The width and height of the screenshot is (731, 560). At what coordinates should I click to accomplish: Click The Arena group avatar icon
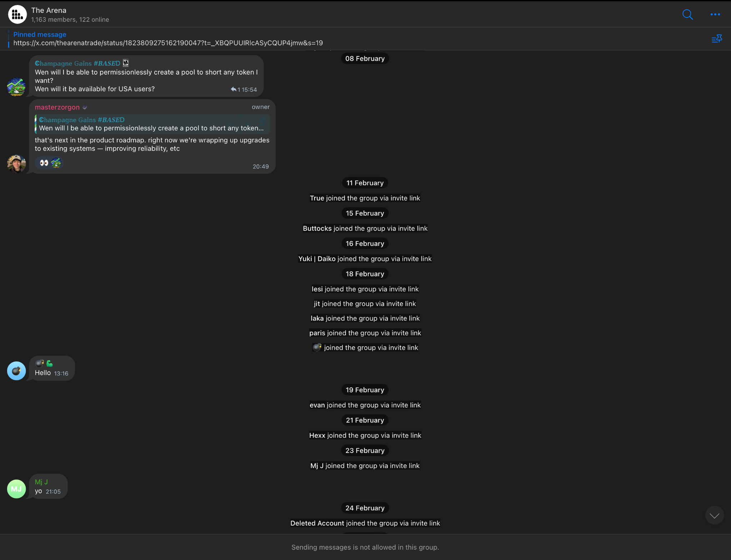tap(17, 15)
